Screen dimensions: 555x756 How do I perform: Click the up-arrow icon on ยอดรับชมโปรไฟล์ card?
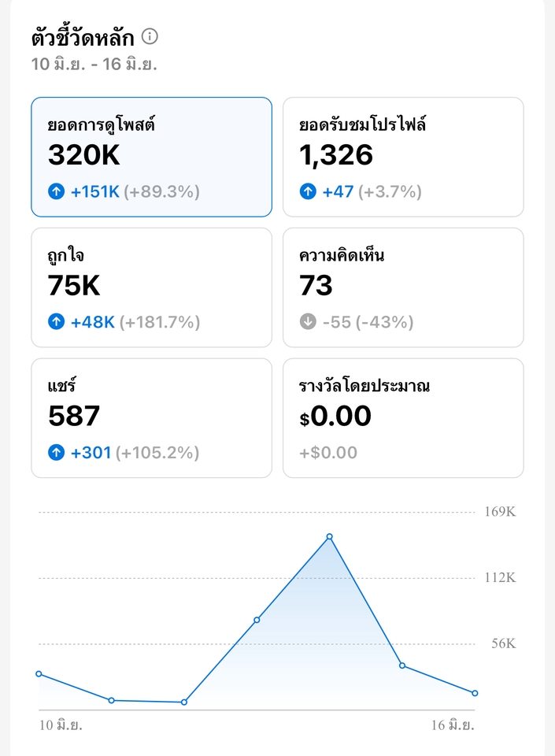point(306,190)
